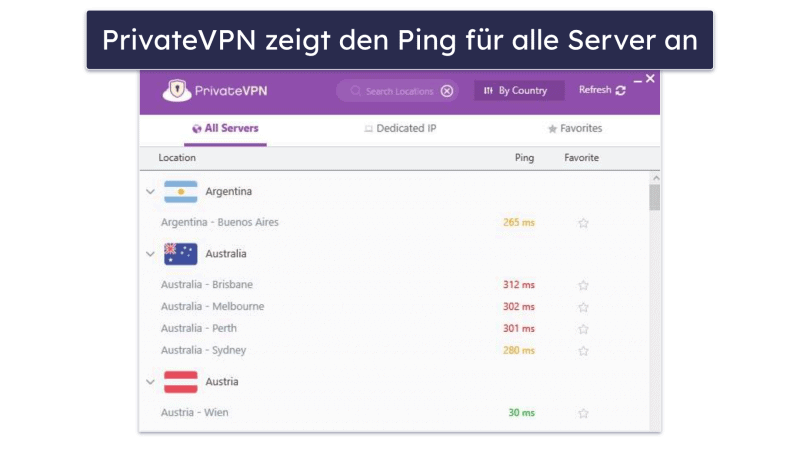Open the By Country sort dropdown
This screenshot has height=449, width=800.
click(x=519, y=90)
